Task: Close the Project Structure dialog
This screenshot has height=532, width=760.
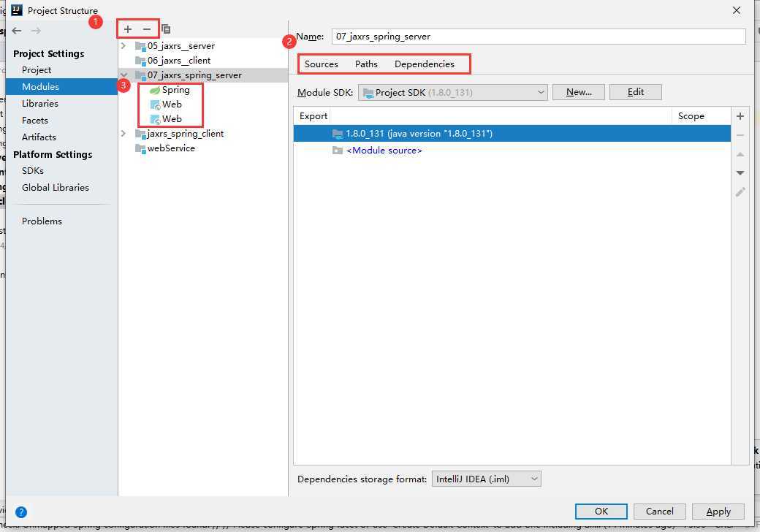Action: [x=737, y=10]
